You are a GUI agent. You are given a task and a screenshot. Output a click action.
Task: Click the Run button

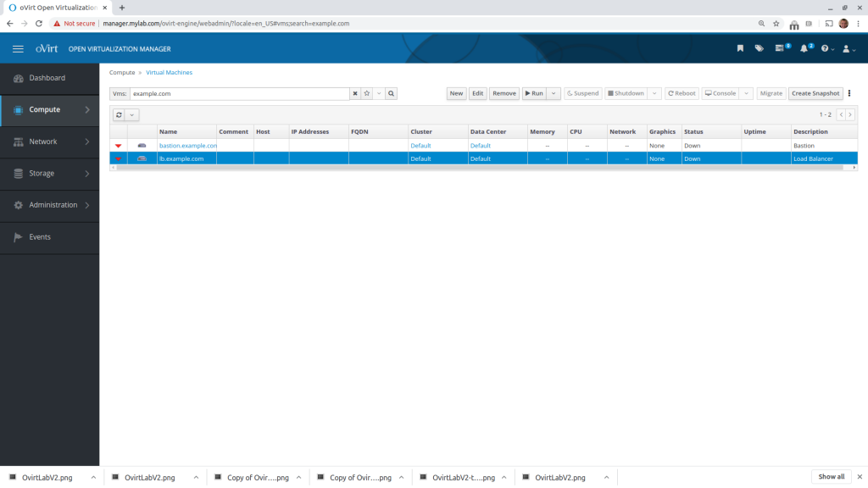[534, 93]
